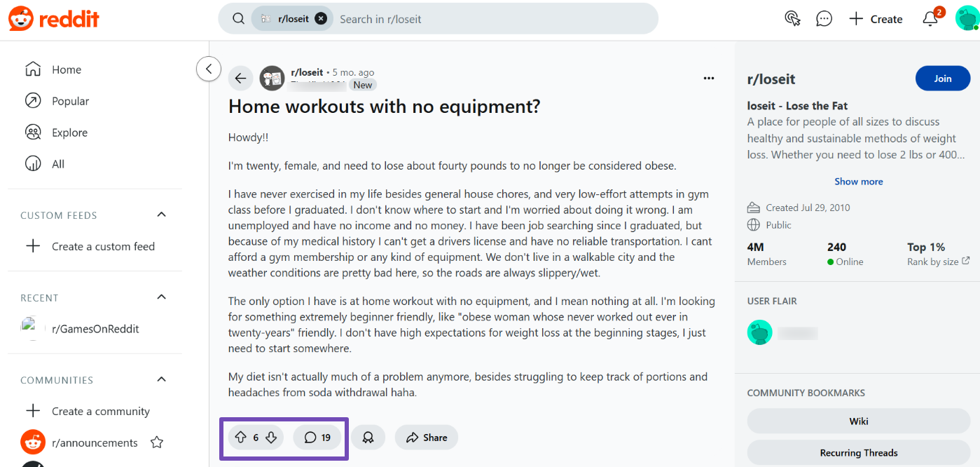Favorite r/announcements with the star icon
The width and height of the screenshot is (980, 467).
[157, 442]
